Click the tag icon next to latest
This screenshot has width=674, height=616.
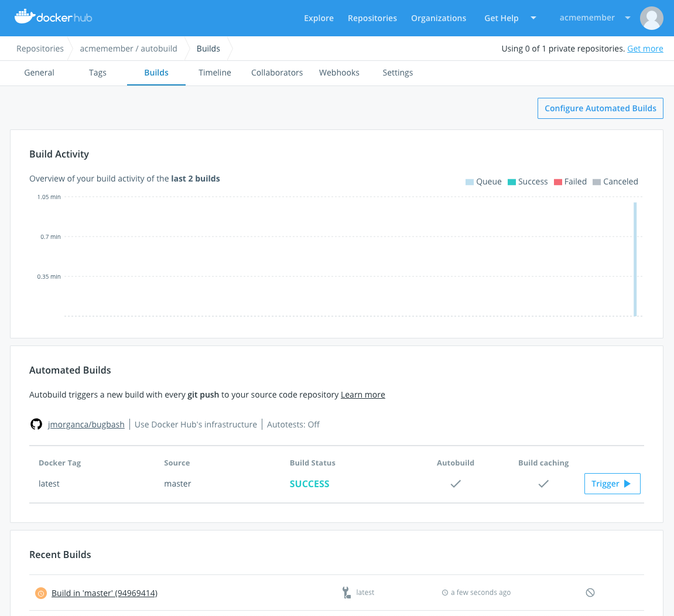(346, 592)
